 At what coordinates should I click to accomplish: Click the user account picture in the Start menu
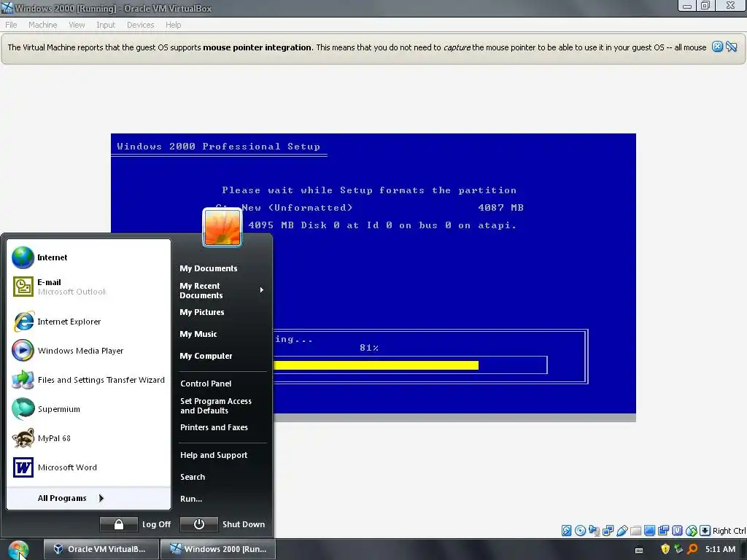pos(222,227)
